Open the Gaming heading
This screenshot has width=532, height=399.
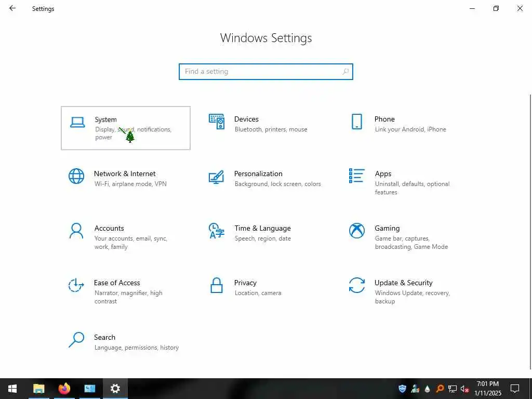pyautogui.click(x=387, y=229)
